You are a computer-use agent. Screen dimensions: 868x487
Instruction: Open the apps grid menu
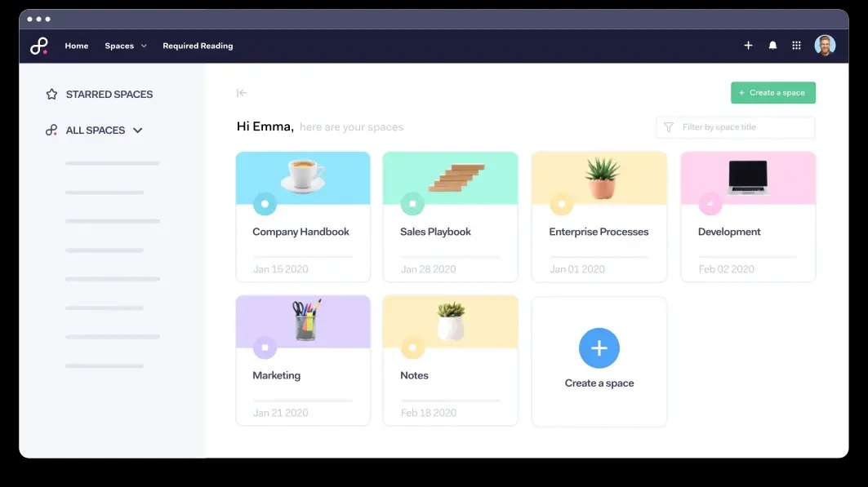[796, 46]
